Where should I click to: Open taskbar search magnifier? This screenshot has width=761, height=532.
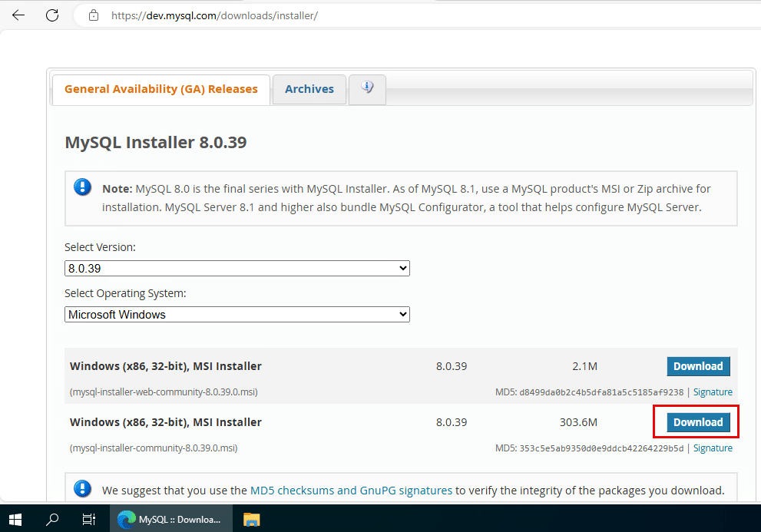coord(52,520)
